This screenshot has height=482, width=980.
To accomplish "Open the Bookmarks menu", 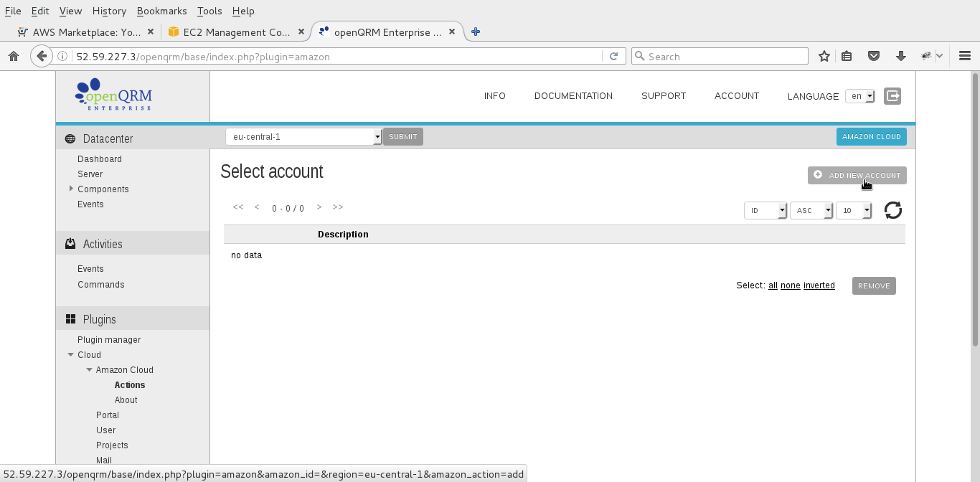I will tap(161, 11).
